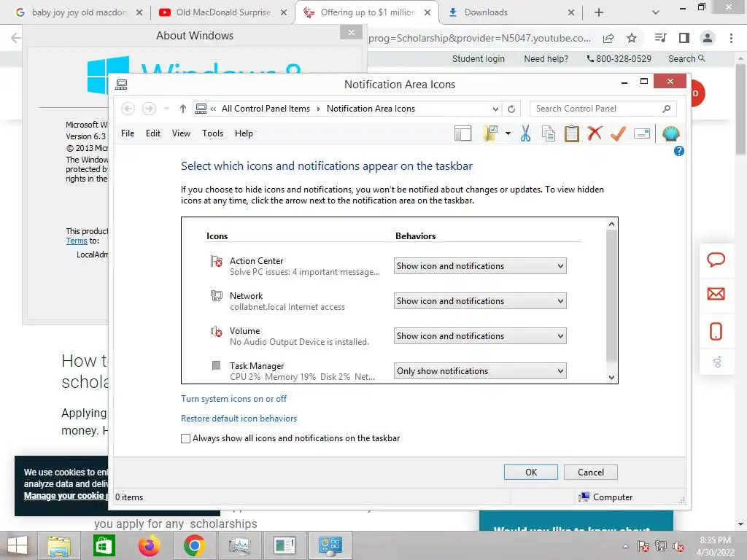The image size is (747, 560).
Task: Click the icons list scroll up arrow
Action: pyautogui.click(x=612, y=224)
